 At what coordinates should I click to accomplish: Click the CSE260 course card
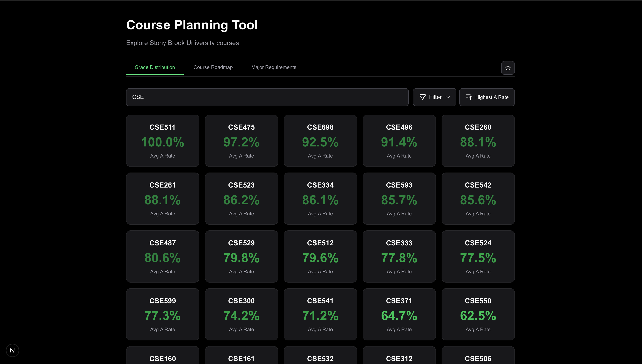[x=478, y=141]
